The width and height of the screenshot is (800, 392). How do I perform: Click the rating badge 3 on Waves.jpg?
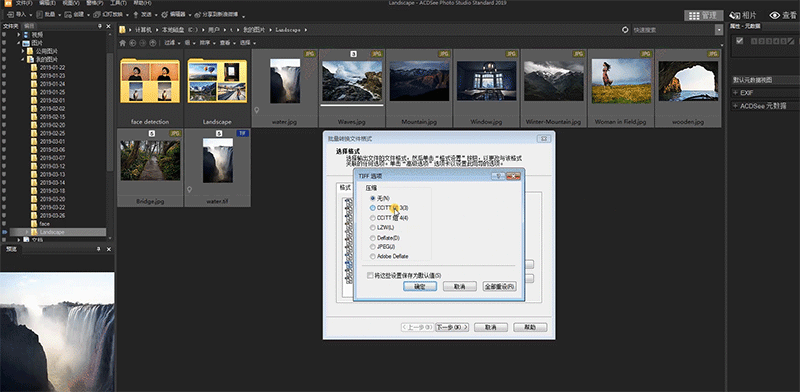coord(353,54)
